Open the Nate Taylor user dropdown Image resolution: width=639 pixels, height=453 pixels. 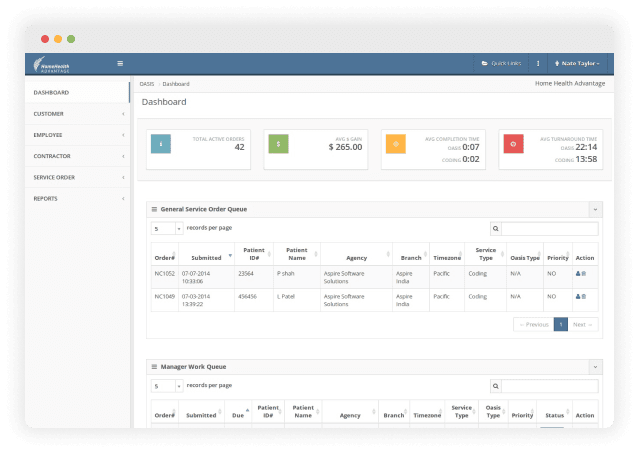(578, 63)
